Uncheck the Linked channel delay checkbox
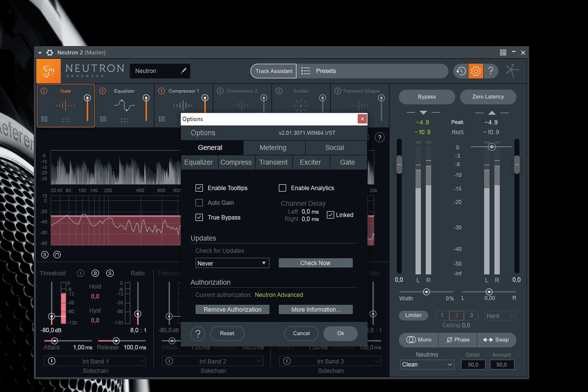The width and height of the screenshot is (588, 392). (x=330, y=215)
